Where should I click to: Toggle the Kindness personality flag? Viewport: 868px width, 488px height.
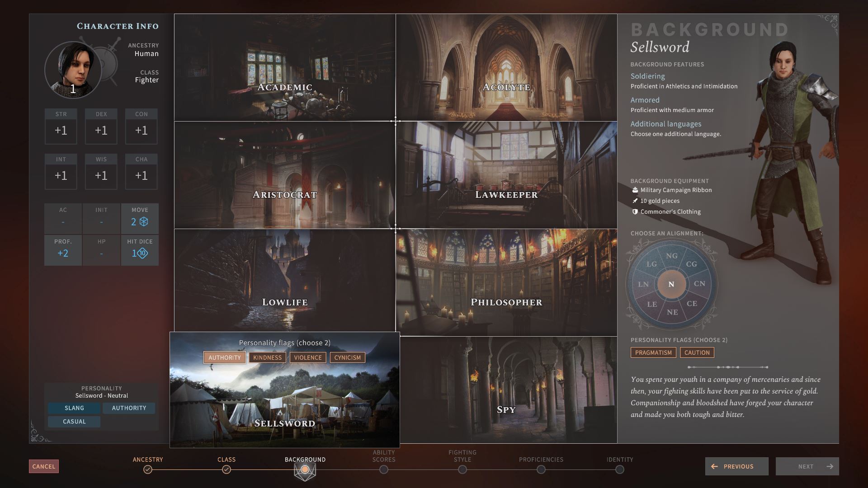tap(267, 357)
